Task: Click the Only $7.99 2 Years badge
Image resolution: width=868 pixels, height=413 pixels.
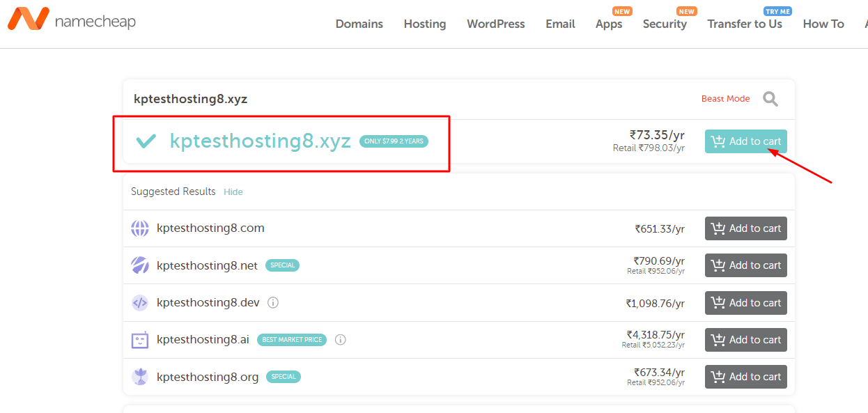Action: click(x=394, y=141)
